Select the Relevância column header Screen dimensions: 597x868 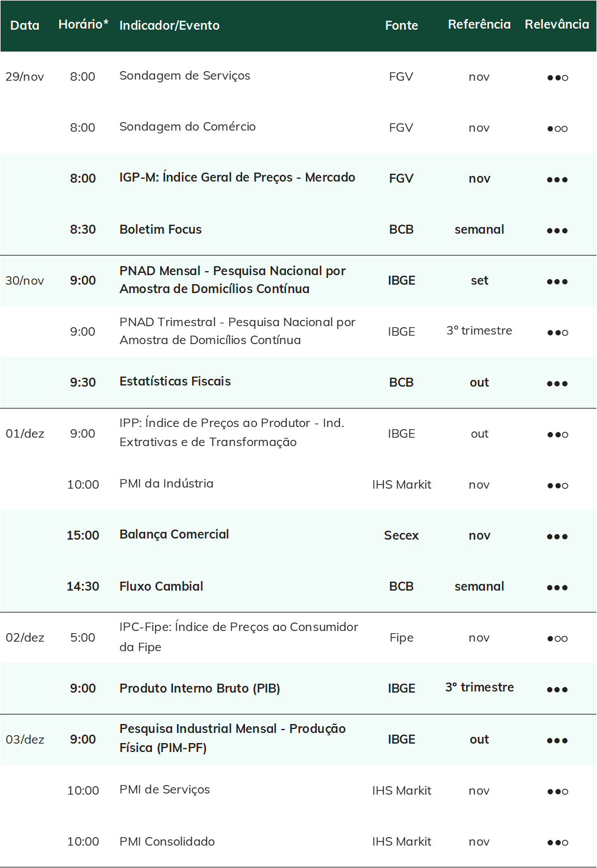pyautogui.click(x=557, y=24)
